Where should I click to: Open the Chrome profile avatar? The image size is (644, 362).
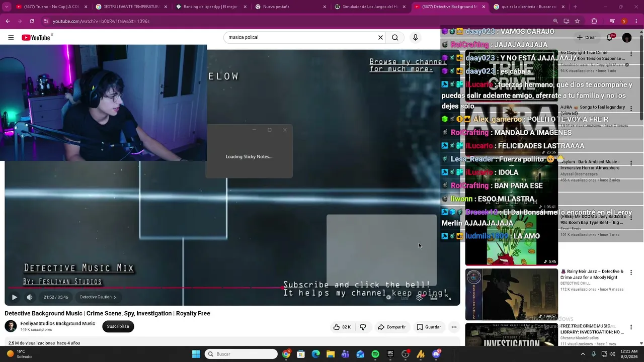(624, 21)
